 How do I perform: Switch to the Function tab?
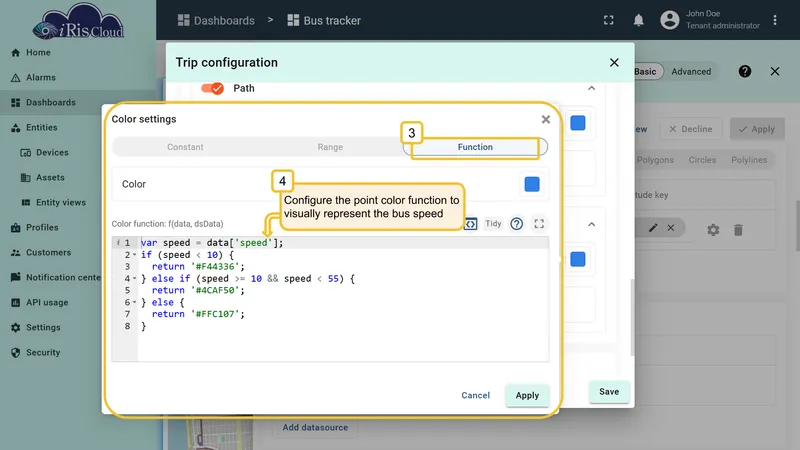pyautogui.click(x=475, y=147)
